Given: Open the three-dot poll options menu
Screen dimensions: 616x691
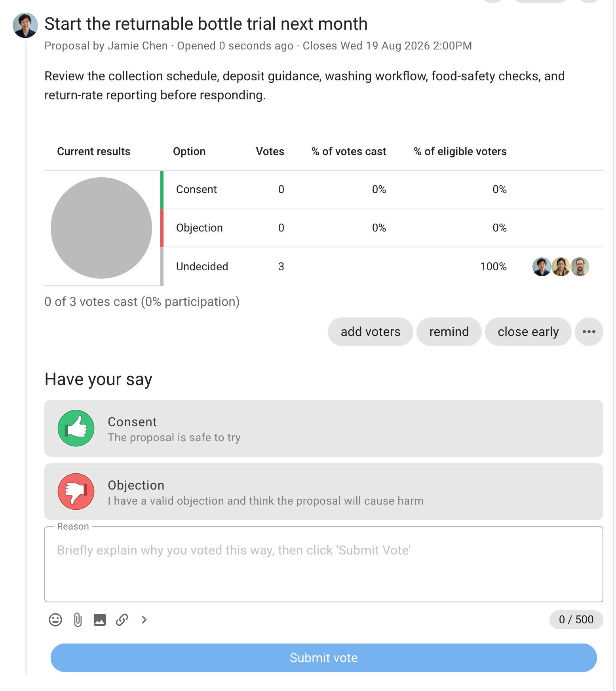Looking at the screenshot, I should pos(589,332).
